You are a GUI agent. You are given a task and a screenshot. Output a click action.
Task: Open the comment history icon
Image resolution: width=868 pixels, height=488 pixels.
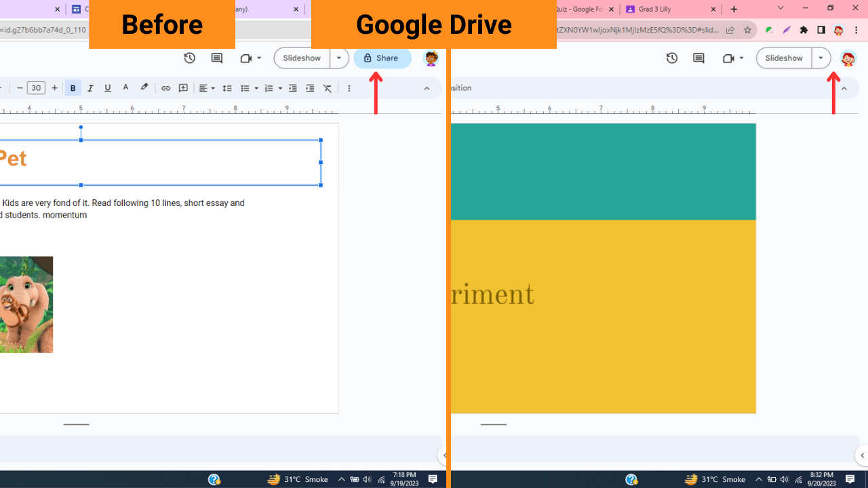pyautogui.click(x=216, y=58)
